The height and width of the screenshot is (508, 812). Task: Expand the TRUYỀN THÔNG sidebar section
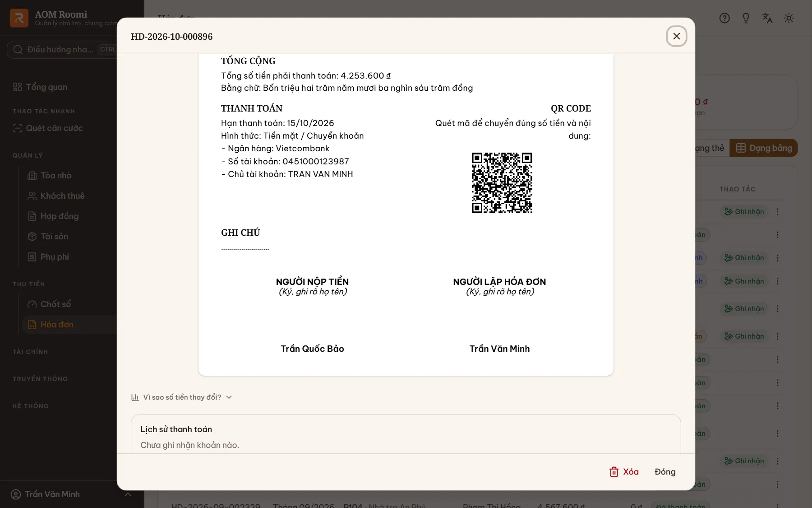pos(40,379)
